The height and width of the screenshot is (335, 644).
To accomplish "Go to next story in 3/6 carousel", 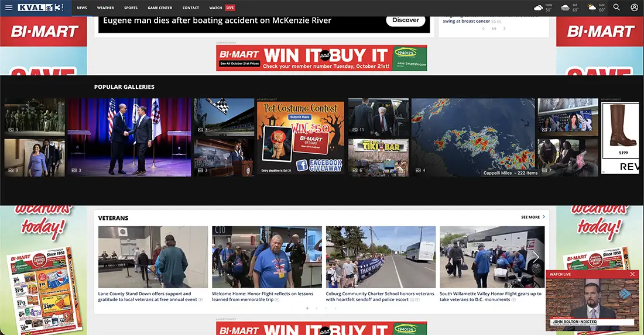I will coord(504,29).
